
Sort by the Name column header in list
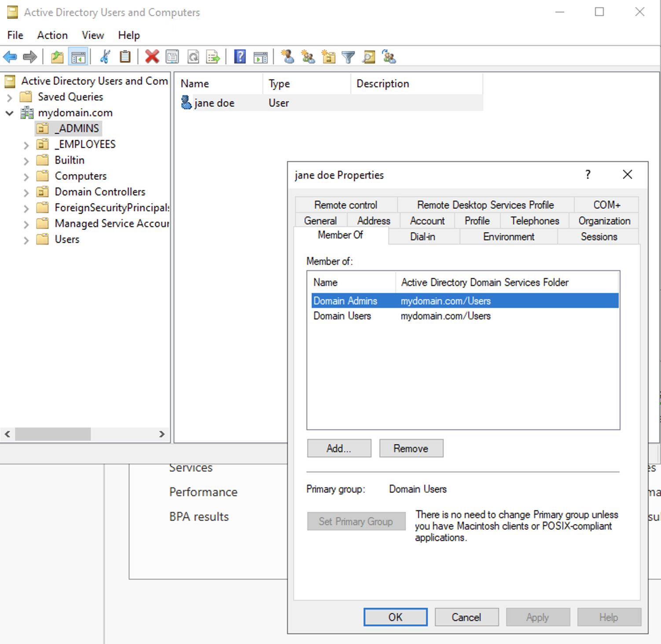click(220, 84)
